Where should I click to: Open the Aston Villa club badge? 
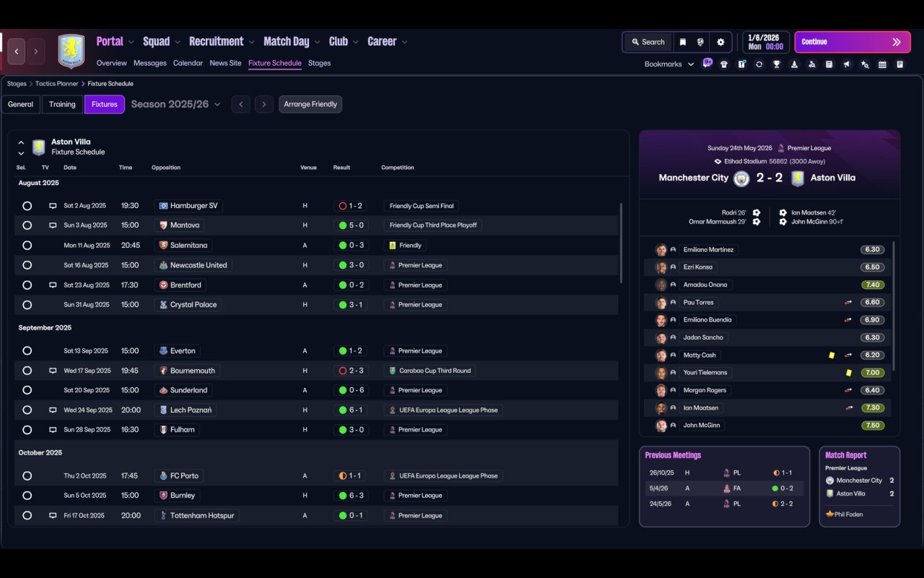(71, 51)
